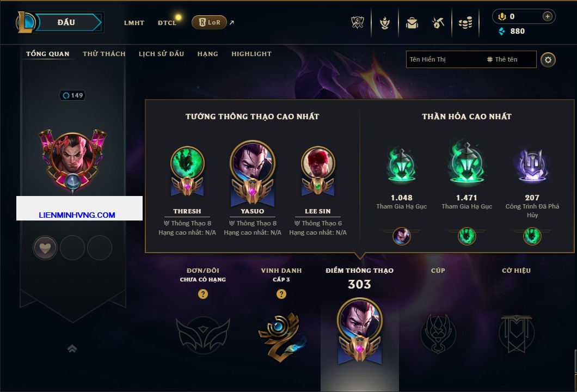The height and width of the screenshot is (392, 577).
Task: Open the LoR external launcher link
Action: click(x=209, y=22)
